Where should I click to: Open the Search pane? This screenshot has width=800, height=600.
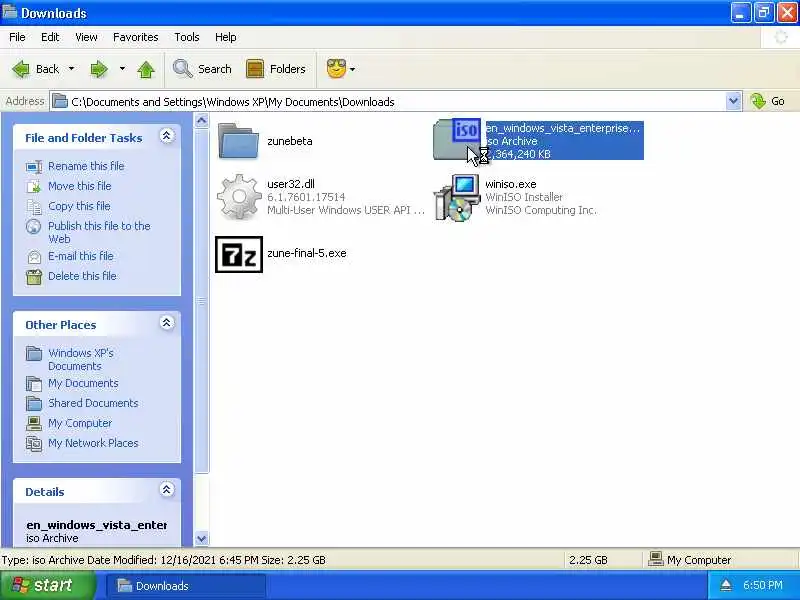(x=202, y=69)
